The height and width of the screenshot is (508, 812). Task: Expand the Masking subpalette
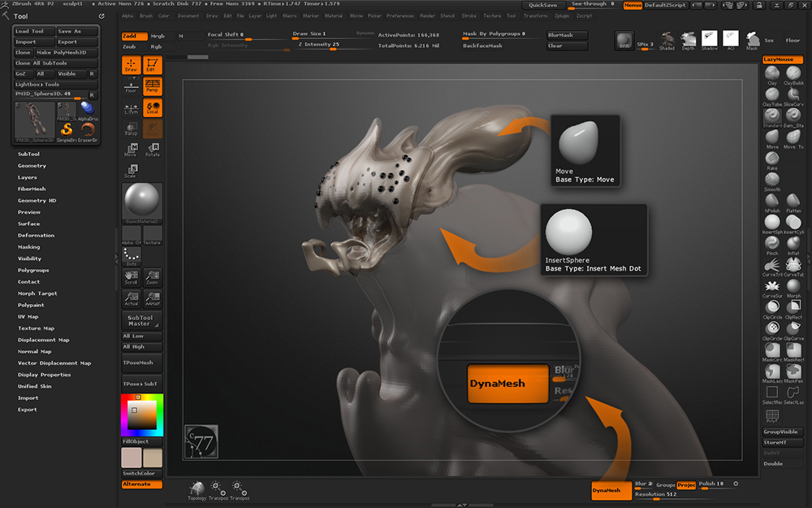[28, 247]
